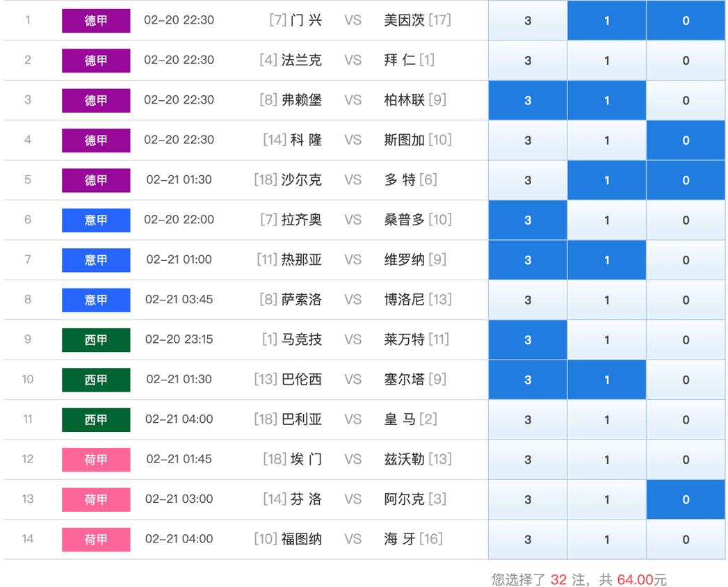This screenshot has width=728, height=587.
Task: Deselect loss (0) for 芬洛 vs 阿尔克
Action: [686, 499]
